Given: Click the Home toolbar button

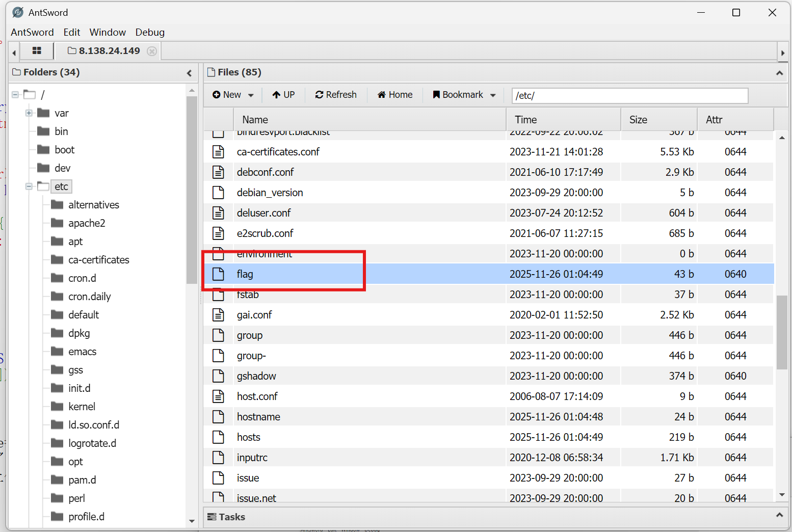Looking at the screenshot, I should click(x=395, y=95).
